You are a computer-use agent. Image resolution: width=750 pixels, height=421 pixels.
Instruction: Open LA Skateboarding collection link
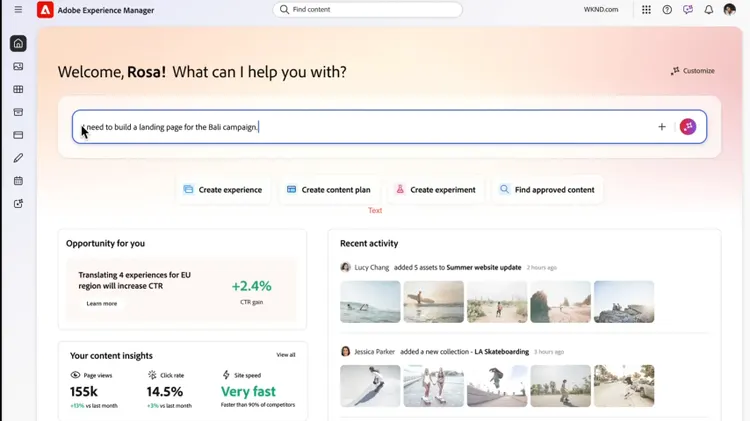coord(501,352)
